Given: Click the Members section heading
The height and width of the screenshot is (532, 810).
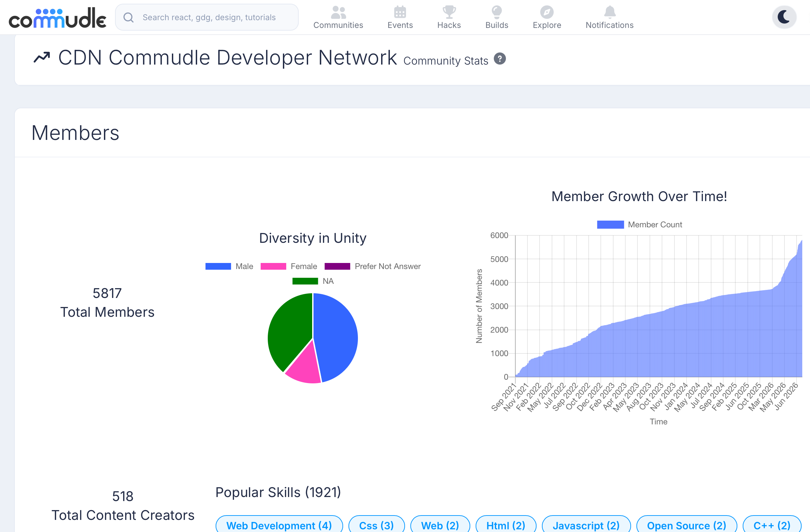Looking at the screenshot, I should pyautogui.click(x=75, y=132).
